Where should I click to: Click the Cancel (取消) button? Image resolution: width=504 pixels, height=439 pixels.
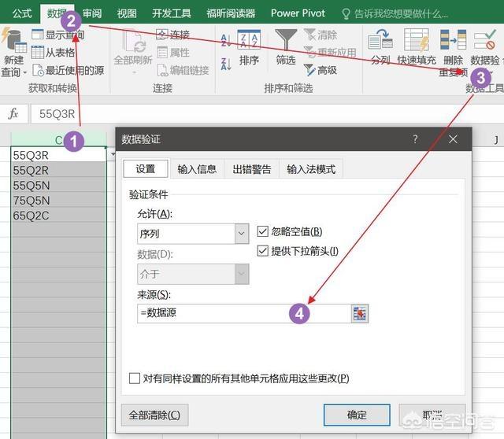click(x=432, y=415)
